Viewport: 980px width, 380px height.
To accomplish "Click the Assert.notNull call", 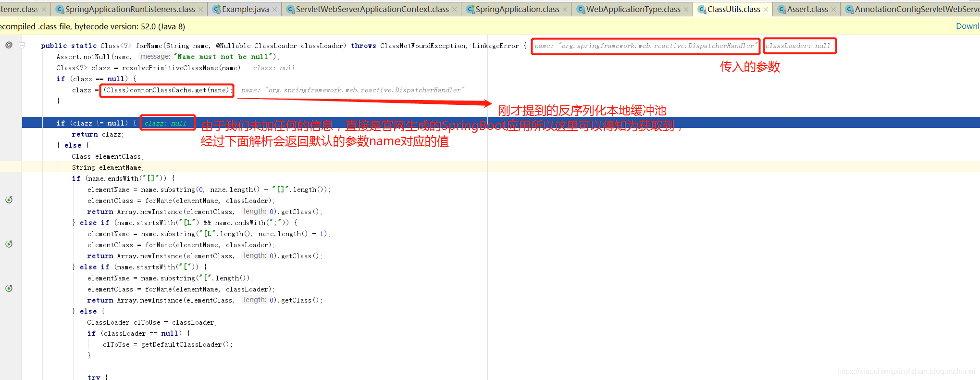I will 83,57.
